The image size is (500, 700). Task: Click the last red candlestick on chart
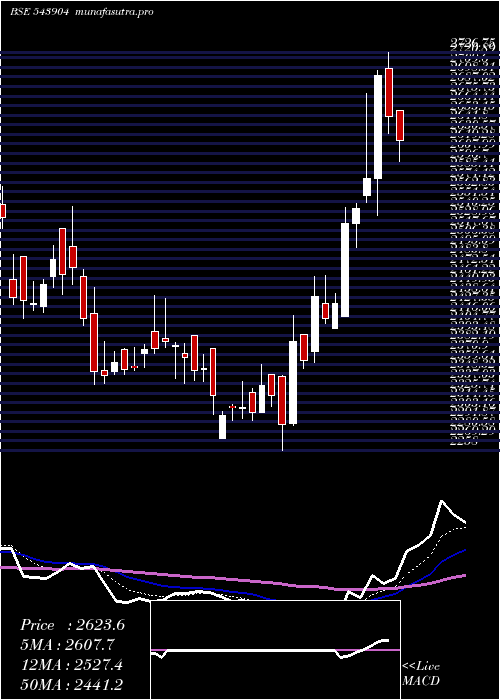pyautogui.click(x=400, y=125)
